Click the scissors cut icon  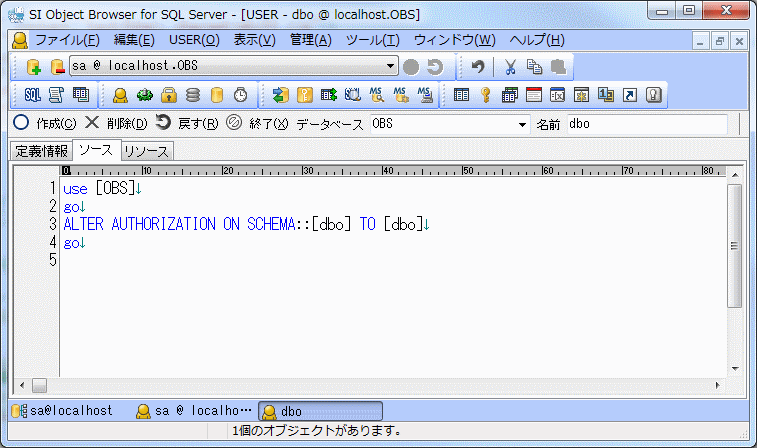510,67
